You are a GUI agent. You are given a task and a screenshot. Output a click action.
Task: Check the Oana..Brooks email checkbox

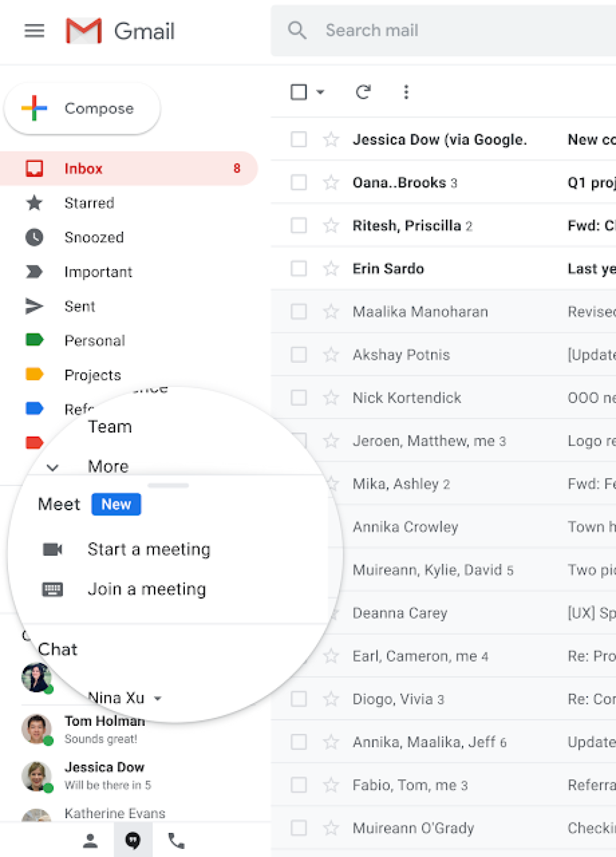pyautogui.click(x=299, y=182)
